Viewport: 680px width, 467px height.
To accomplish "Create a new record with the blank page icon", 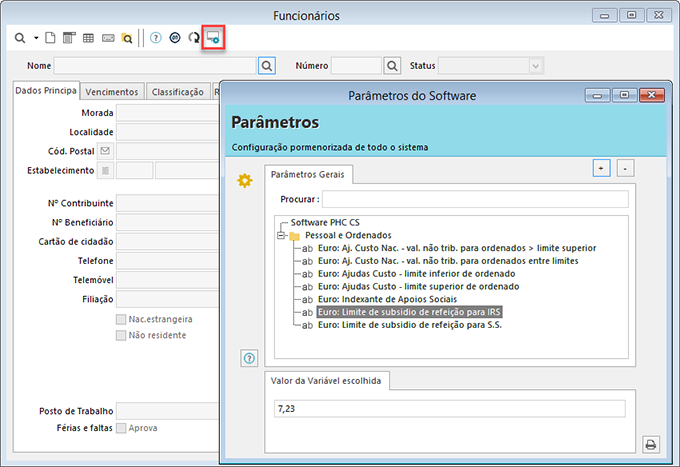I will [x=50, y=38].
